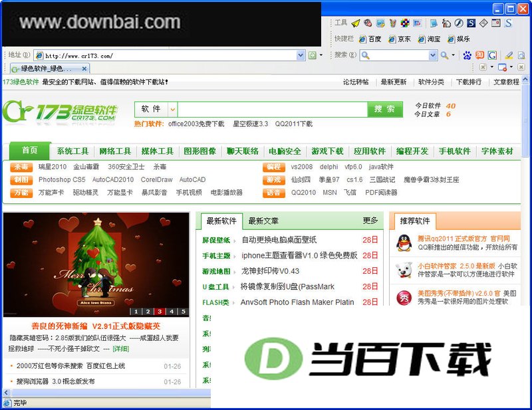Screen dimensions: 532x410
Task: Click the 美图秀秀 red icon
Action: click(x=404, y=298)
